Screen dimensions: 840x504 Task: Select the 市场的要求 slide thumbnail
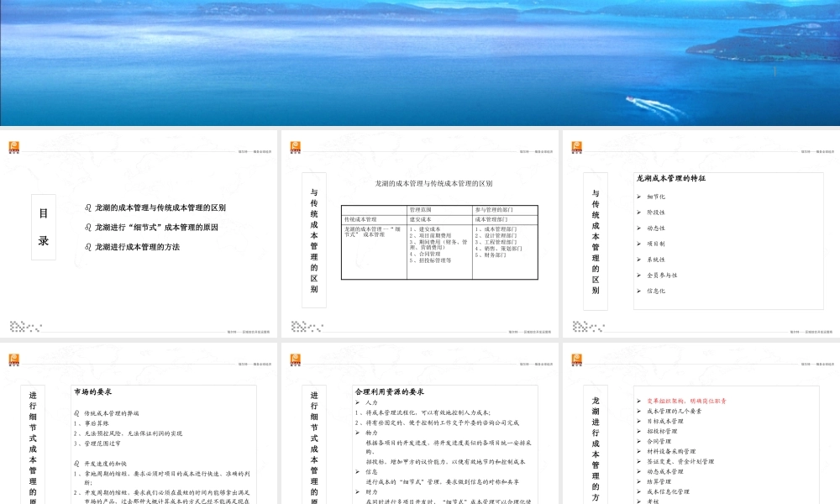[x=139, y=423]
